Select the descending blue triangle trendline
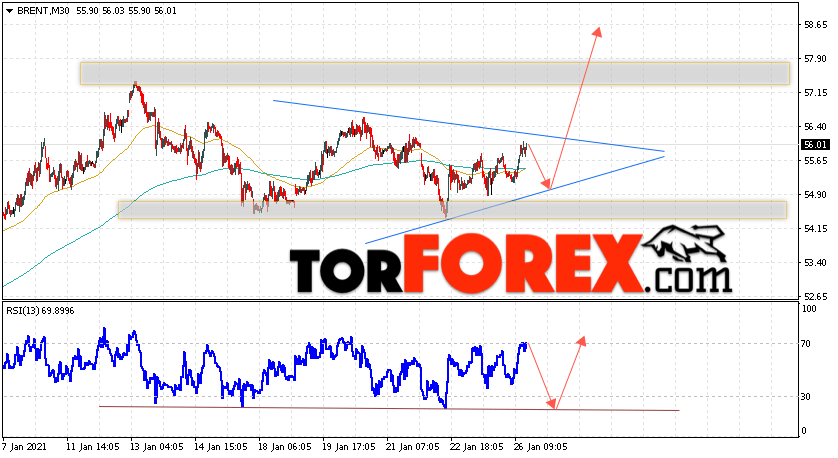838x458 pixels. click(x=468, y=126)
